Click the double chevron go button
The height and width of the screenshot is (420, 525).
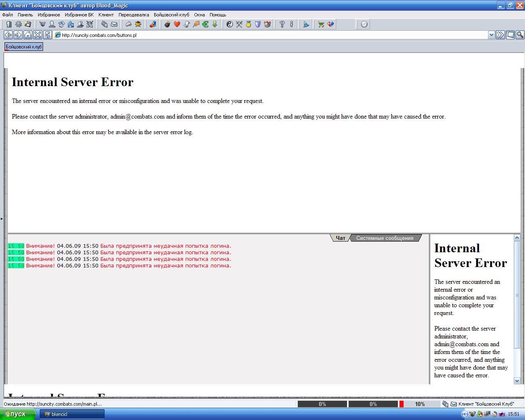click(x=500, y=35)
